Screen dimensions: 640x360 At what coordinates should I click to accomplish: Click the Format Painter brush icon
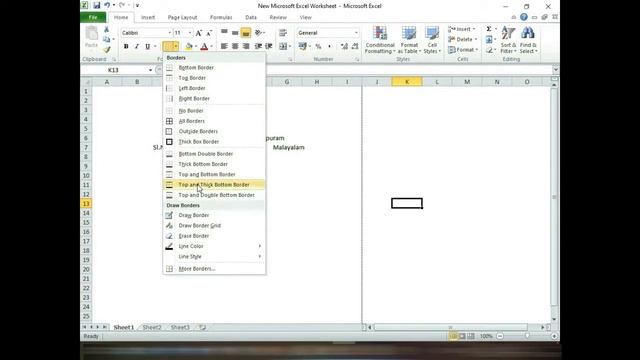[x=107, y=50]
